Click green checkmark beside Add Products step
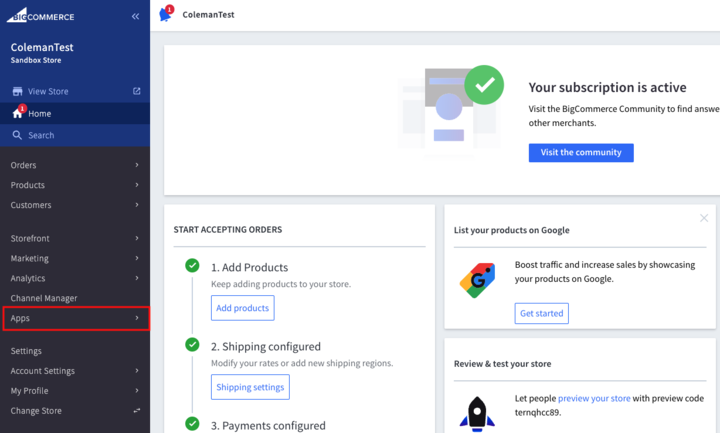Screen dimensions: 720x433 pyautogui.click(x=192, y=265)
